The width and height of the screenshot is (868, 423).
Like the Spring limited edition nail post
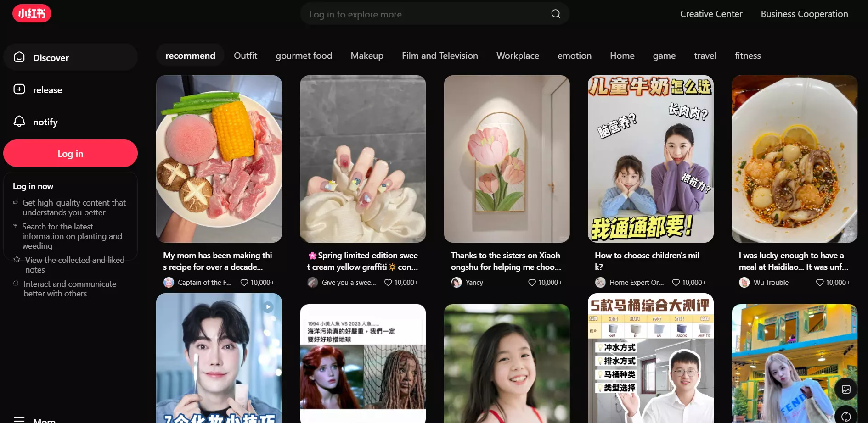[388, 283]
